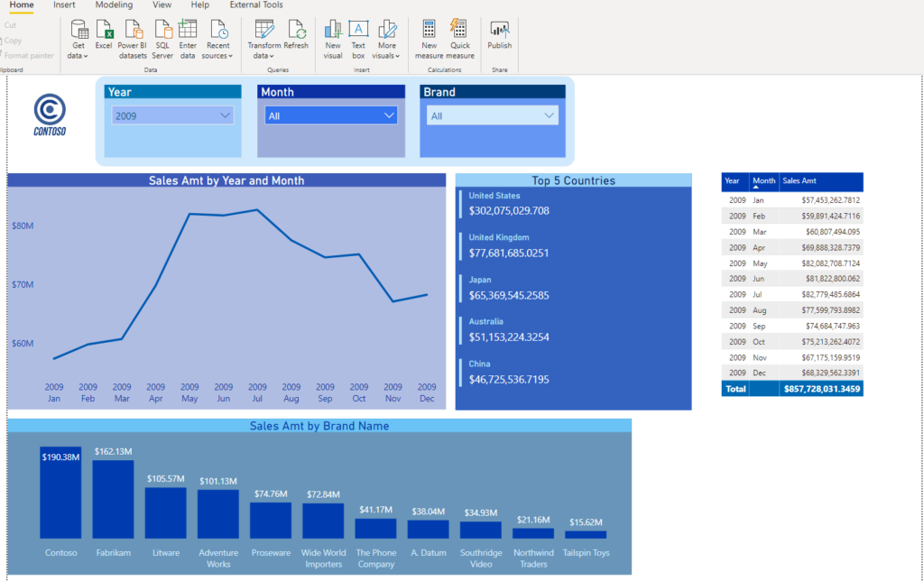Add a New visual to the report
The width and height of the screenshot is (924, 581).
[x=332, y=38]
